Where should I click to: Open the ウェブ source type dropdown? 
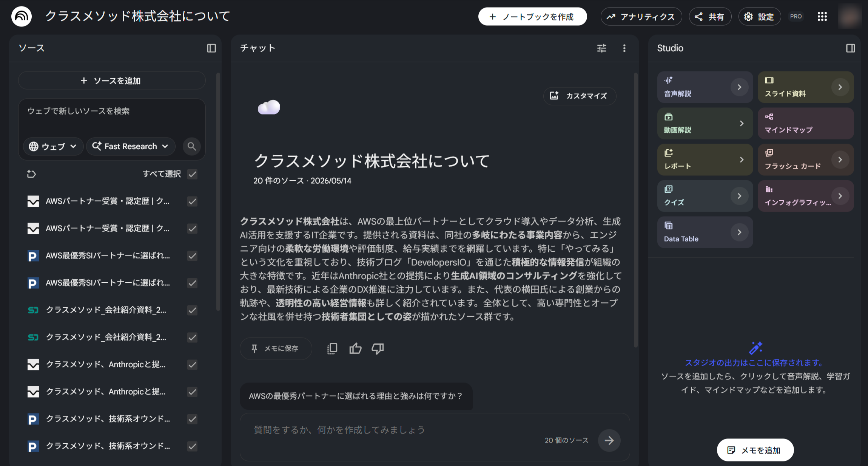53,146
